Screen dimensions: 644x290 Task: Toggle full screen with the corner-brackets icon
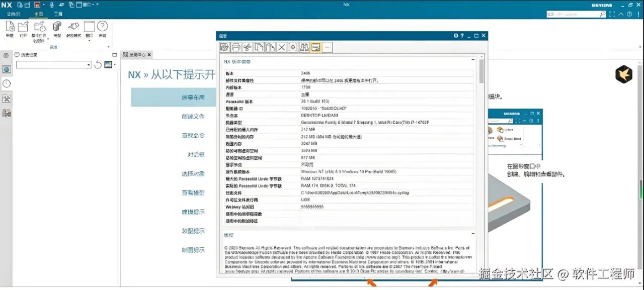[612, 15]
